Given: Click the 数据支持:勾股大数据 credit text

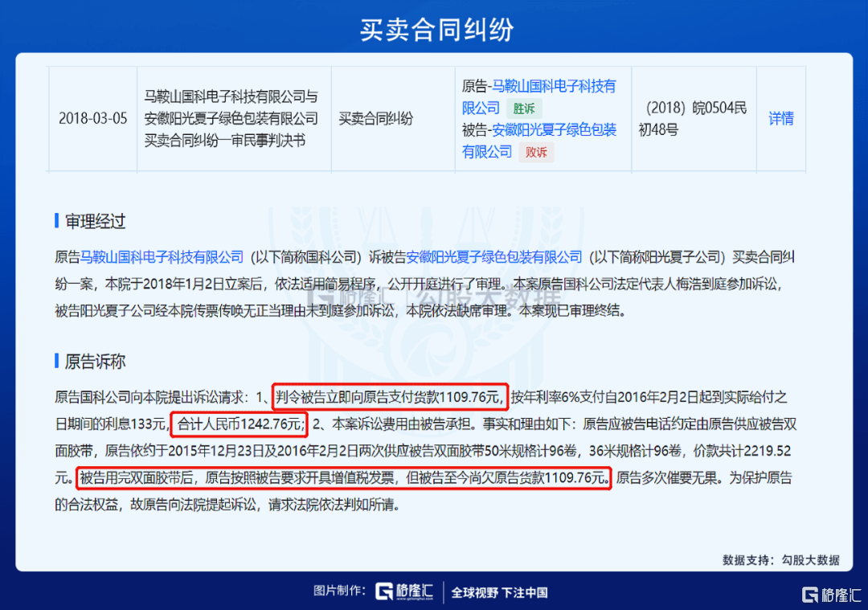Looking at the screenshot, I should 780,560.
